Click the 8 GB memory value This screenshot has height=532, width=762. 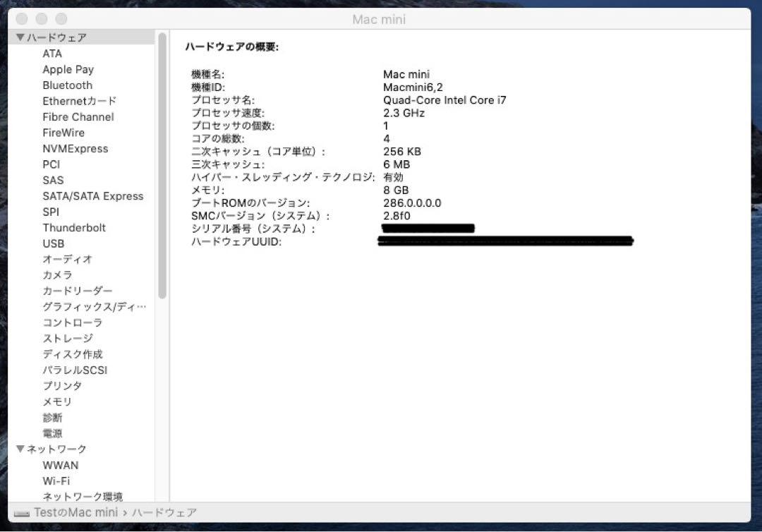tap(396, 191)
